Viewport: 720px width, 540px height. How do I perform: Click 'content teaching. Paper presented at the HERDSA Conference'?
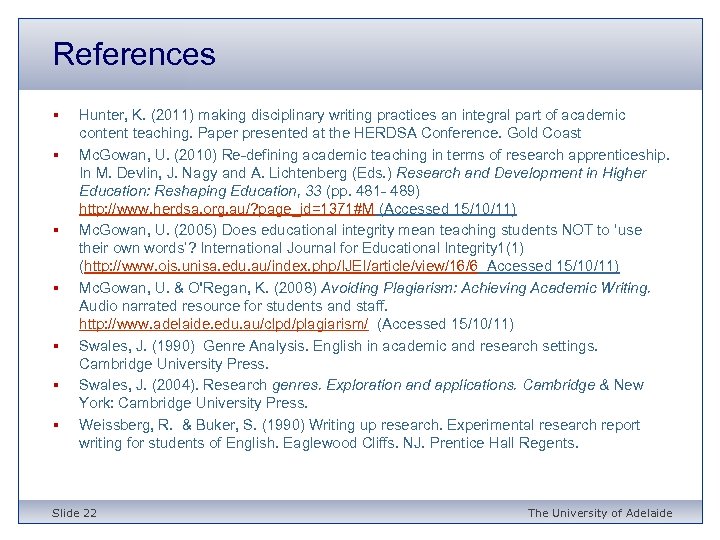point(330,133)
